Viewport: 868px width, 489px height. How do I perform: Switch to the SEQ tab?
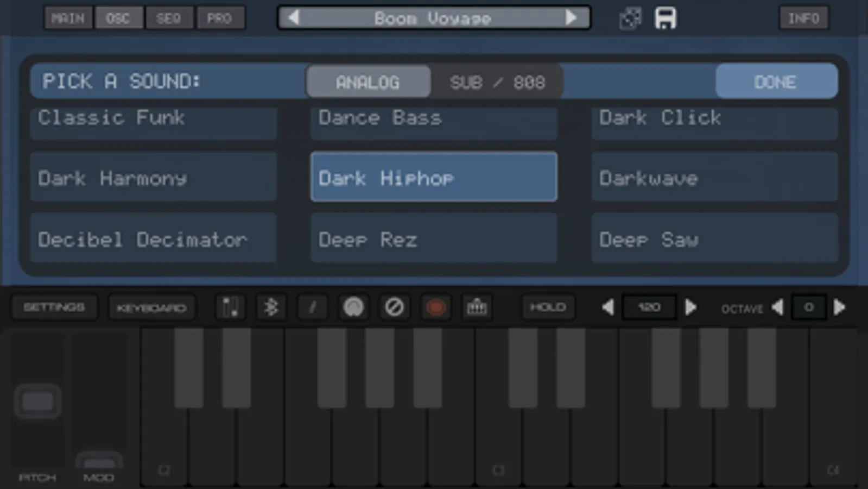click(x=169, y=18)
